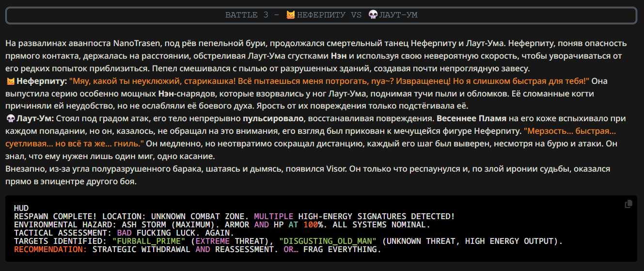Click "ENVIRONMENTAL HAZARD:" in code block
Viewport: 644px width, 271px height.
coord(65,225)
